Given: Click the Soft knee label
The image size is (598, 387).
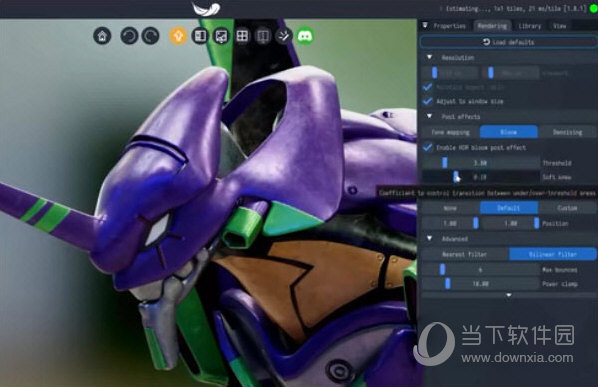Looking at the screenshot, I should pyautogui.click(x=556, y=177).
